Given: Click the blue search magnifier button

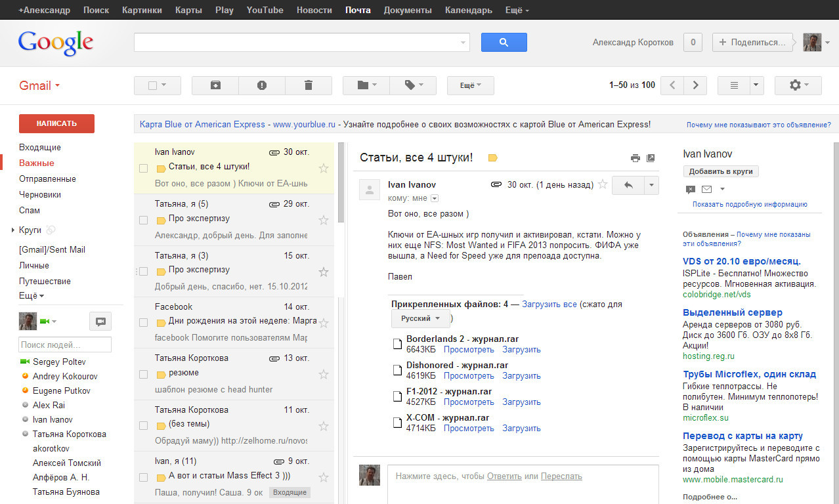Looking at the screenshot, I should pos(504,42).
